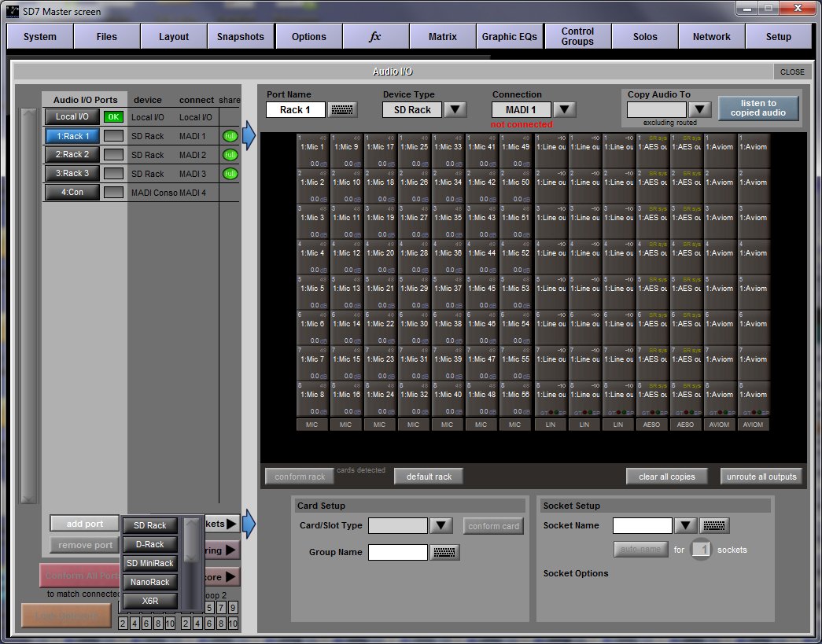Toggle loop 2 box number 9
The height and width of the screenshot is (644, 822).
tap(233, 607)
